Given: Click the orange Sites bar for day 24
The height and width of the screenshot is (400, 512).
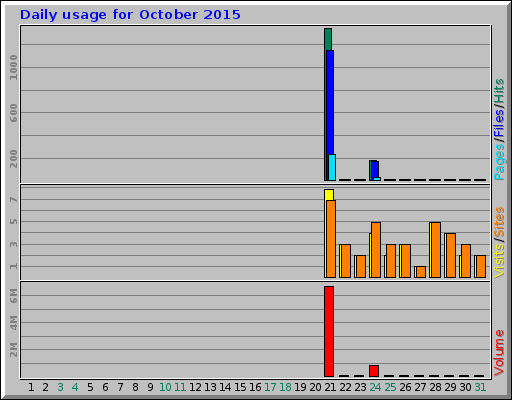Looking at the screenshot, I should [376, 250].
